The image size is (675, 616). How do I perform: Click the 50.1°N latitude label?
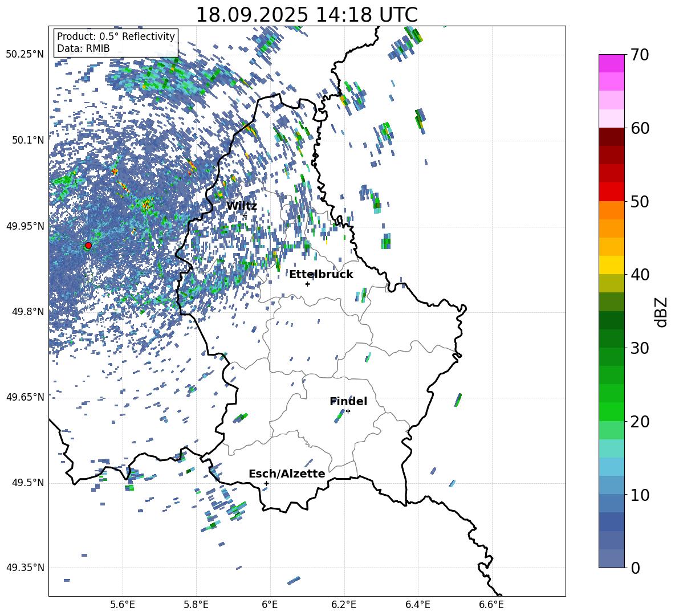[x=27, y=140]
